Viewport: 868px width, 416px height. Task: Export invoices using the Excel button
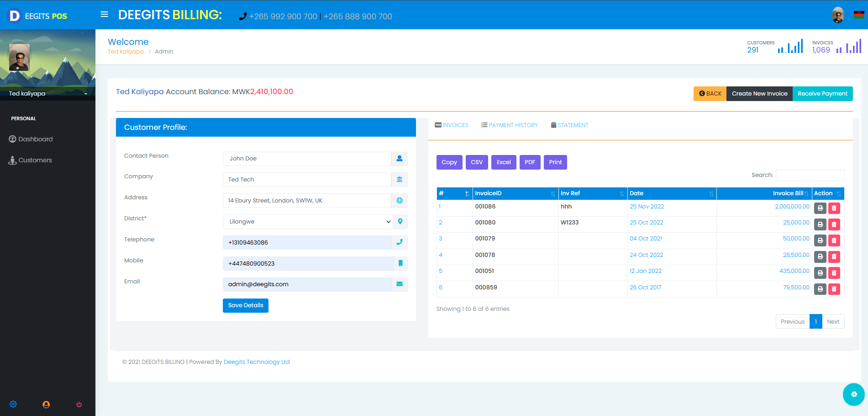(x=503, y=162)
